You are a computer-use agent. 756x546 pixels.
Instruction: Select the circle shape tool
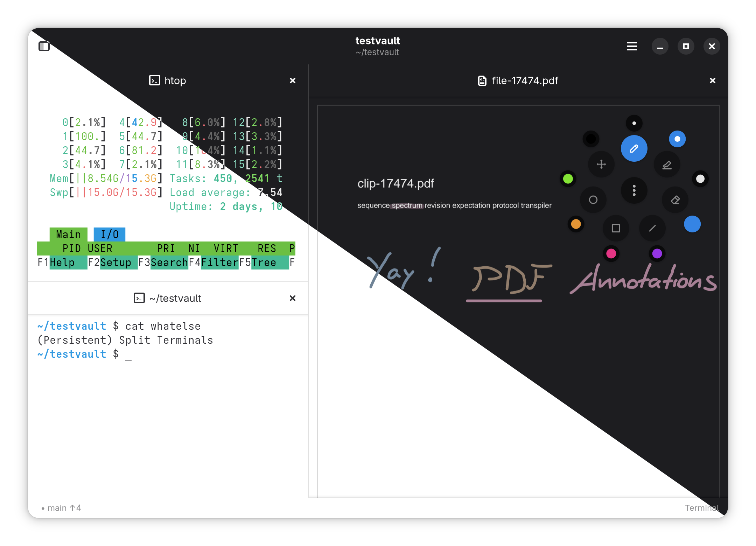pos(593,200)
